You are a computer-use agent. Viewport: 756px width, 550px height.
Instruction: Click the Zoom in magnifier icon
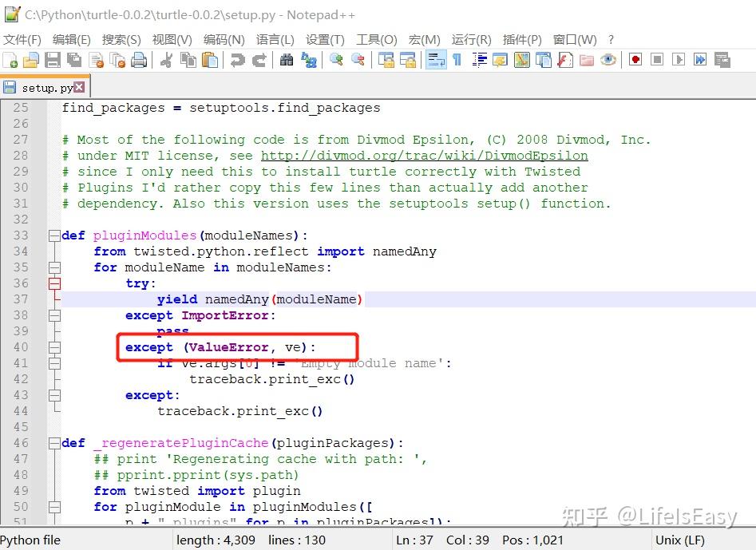pos(337,60)
